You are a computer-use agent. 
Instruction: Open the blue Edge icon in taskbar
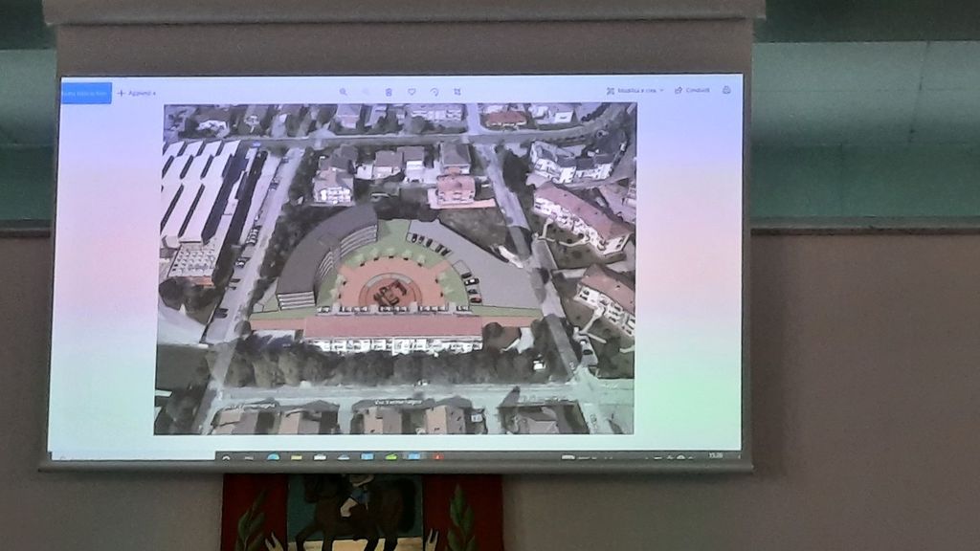point(273,456)
